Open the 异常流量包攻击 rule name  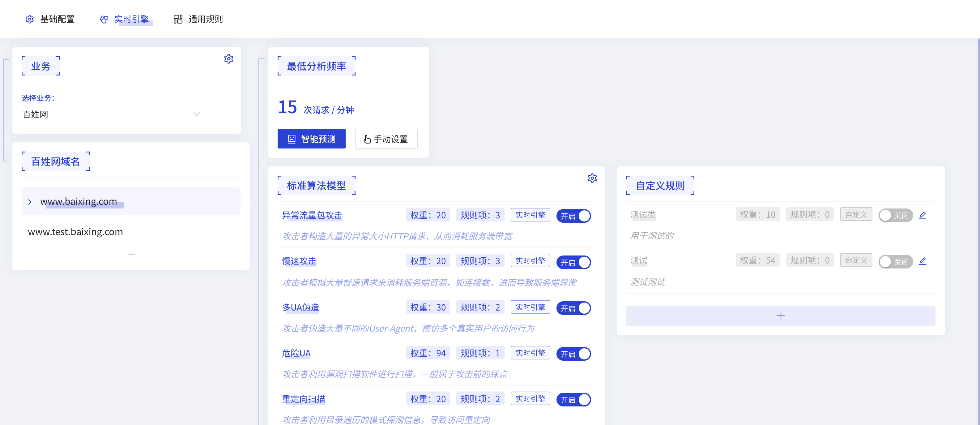[312, 215]
